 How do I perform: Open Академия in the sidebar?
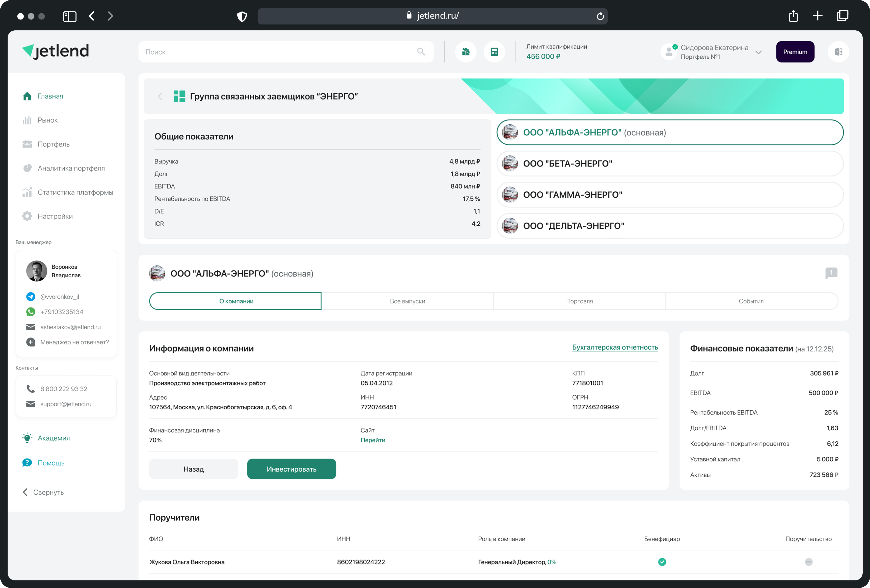coord(46,438)
